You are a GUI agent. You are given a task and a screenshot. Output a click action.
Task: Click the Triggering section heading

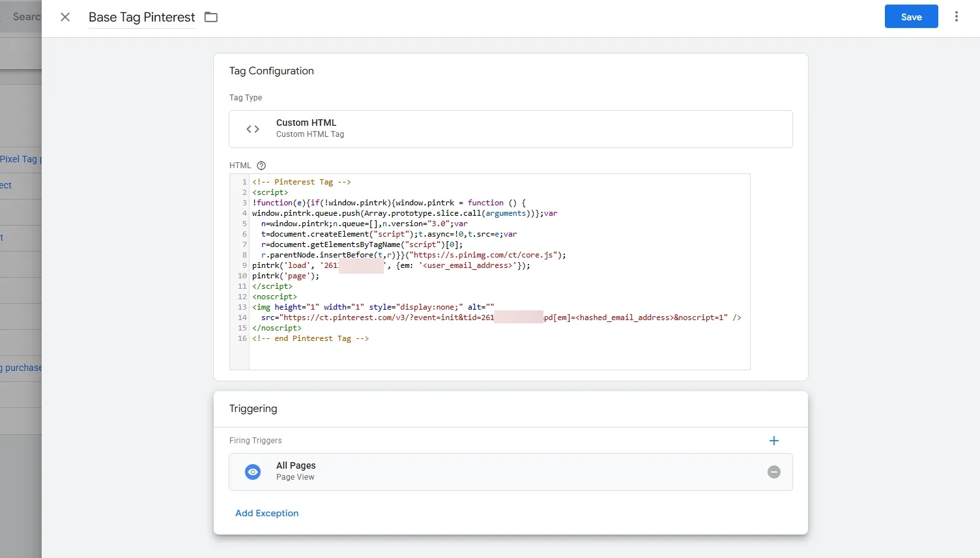tap(253, 409)
